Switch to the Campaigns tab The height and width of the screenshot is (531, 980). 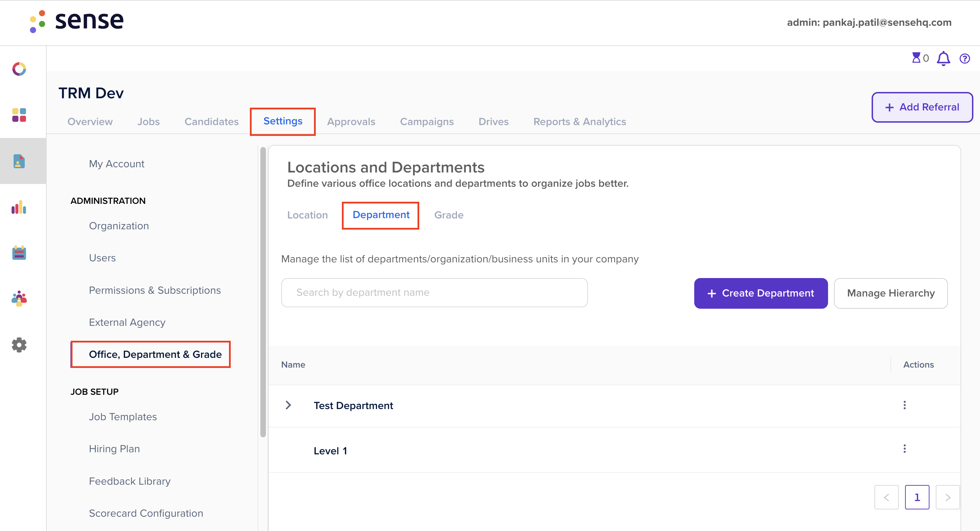pyautogui.click(x=427, y=122)
